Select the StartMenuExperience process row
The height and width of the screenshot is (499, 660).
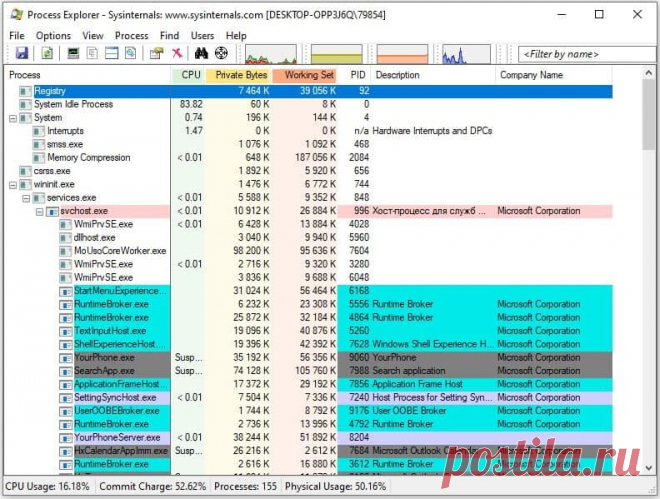pos(308,291)
